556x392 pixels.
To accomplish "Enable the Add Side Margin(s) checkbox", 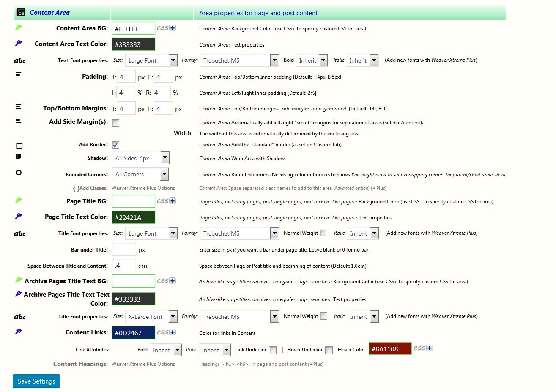I will tap(115, 123).
